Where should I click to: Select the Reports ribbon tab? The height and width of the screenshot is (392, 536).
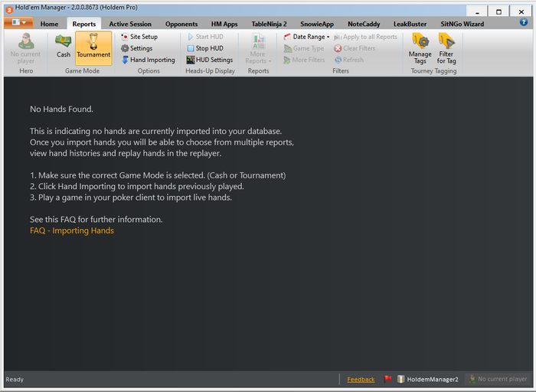coord(84,24)
